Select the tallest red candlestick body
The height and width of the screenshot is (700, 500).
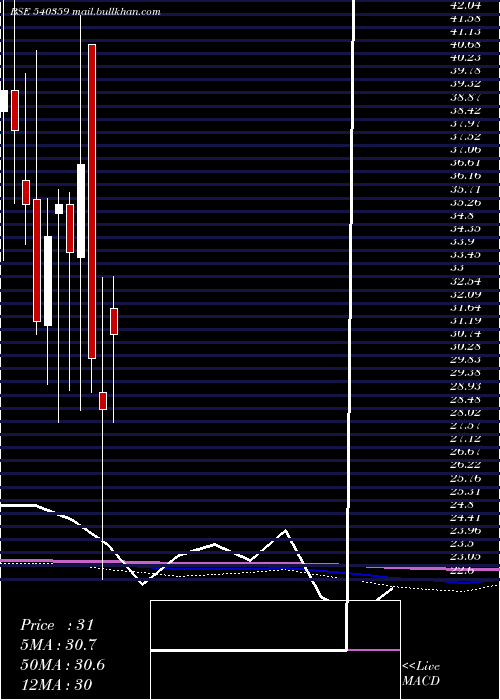(x=92, y=201)
